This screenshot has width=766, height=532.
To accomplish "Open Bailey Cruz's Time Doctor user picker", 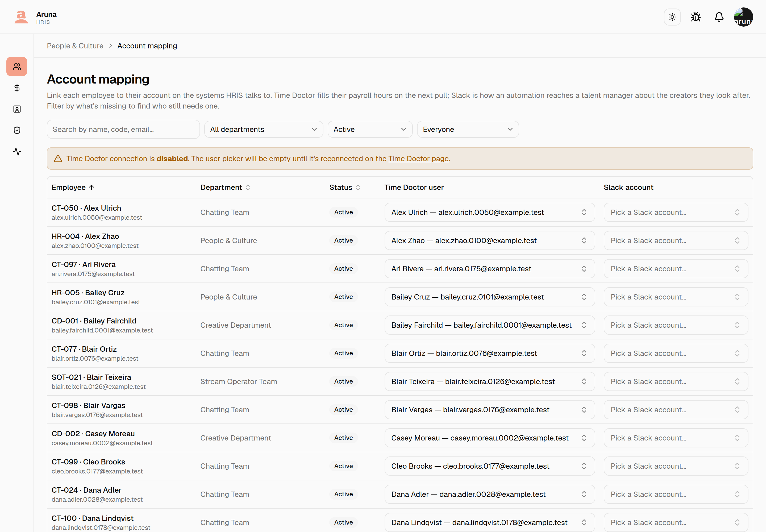I will 489,297.
